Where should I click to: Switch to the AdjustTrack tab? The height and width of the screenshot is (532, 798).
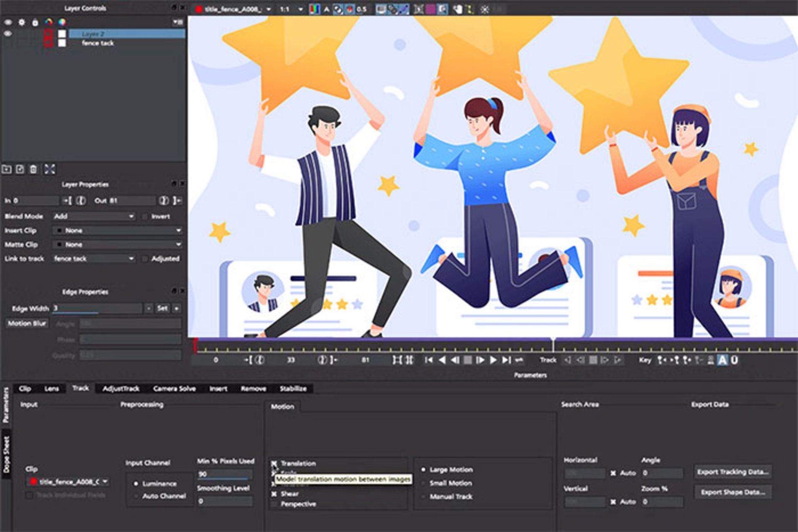[x=121, y=389]
